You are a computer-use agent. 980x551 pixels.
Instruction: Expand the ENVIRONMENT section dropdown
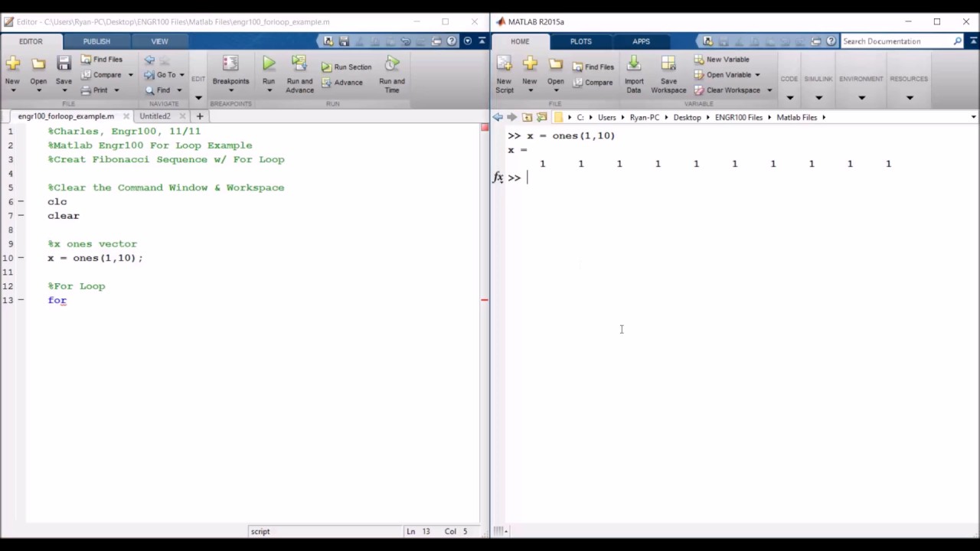click(x=861, y=97)
